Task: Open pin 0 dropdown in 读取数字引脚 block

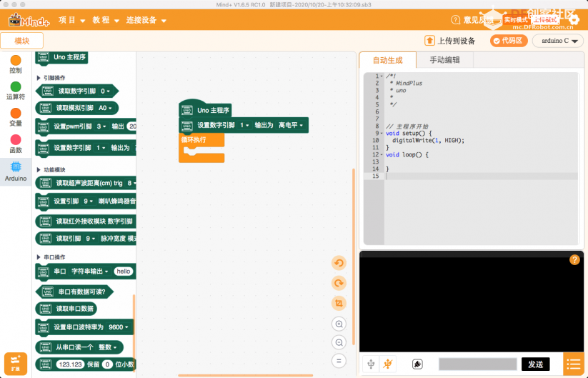Action: (x=105, y=91)
